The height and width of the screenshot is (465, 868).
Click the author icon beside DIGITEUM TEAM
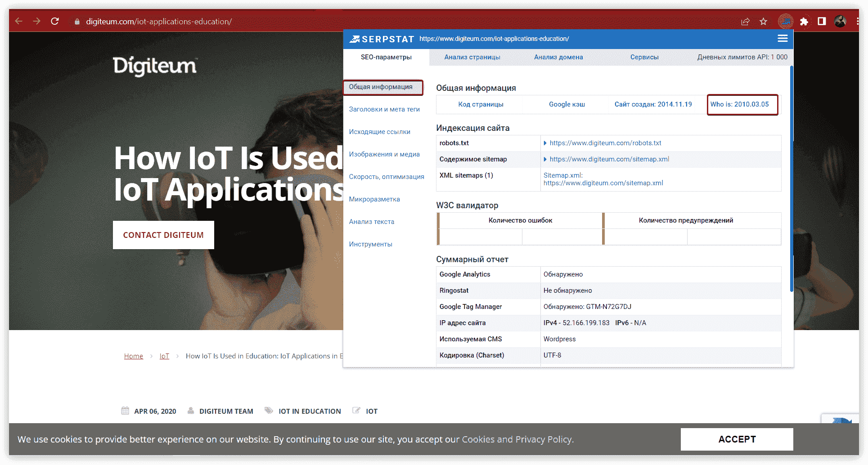191,411
